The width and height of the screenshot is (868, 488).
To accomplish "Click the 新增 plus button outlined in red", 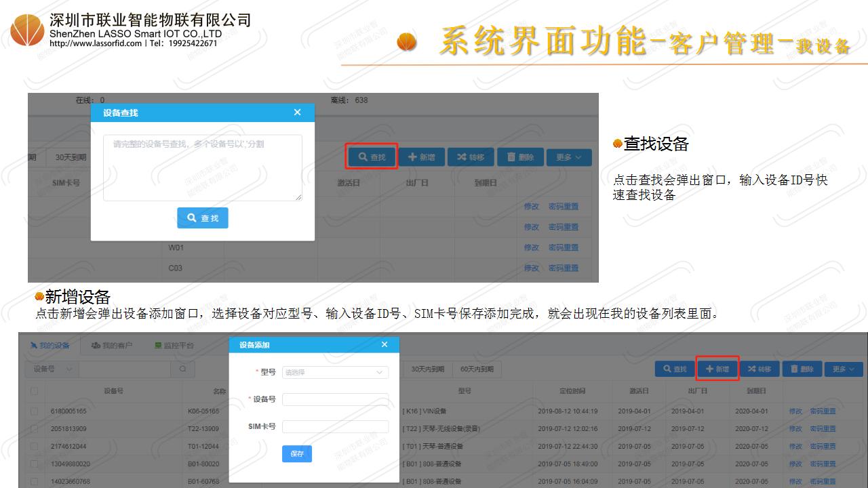I will tap(717, 369).
